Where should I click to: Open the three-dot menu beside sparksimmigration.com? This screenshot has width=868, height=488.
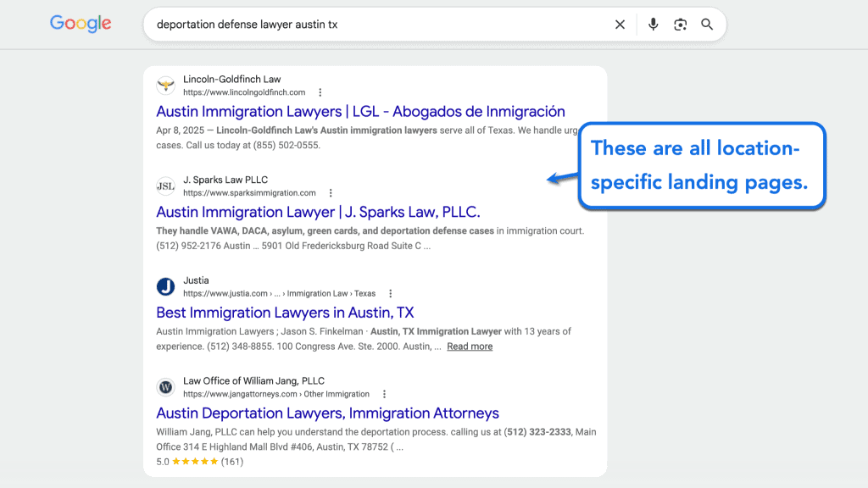click(331, 193)
